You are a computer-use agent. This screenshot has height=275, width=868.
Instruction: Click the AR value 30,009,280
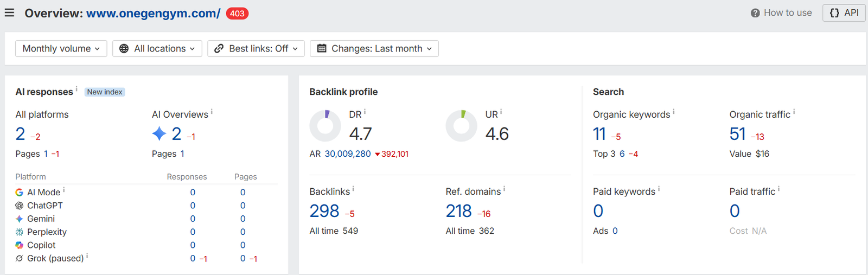tap(348, 154)
